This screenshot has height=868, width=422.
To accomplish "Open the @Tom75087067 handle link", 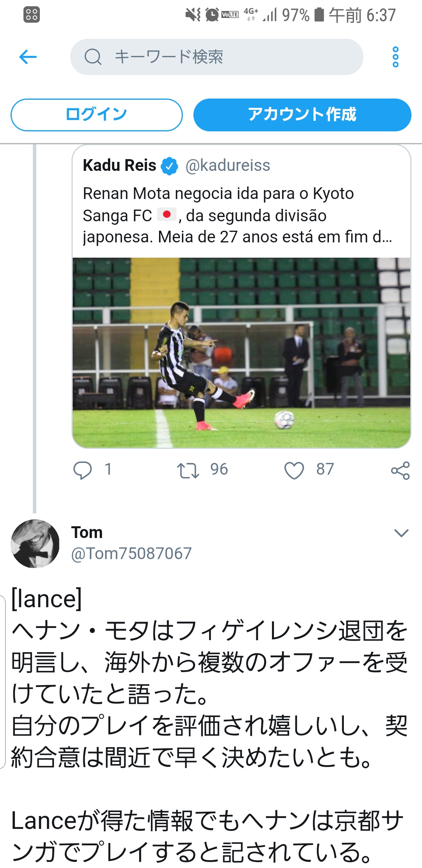I will (131, 553).
